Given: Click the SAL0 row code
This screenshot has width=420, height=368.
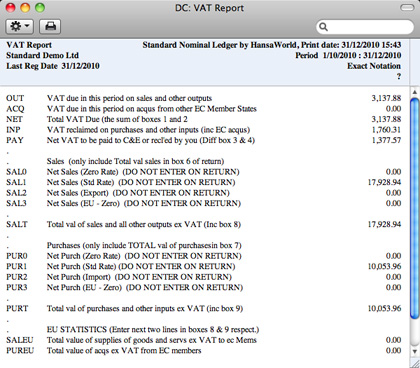Looking at the screenshot, I should (x=16, y=172).
